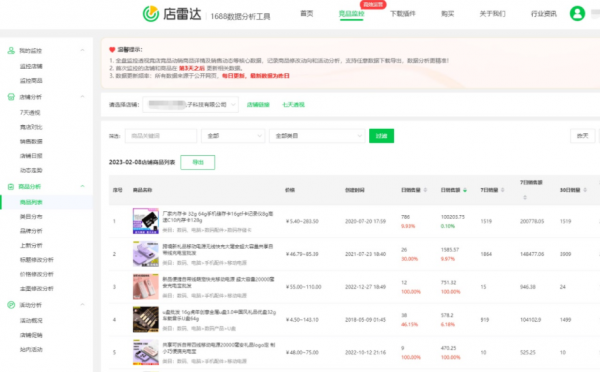This screenshot has height=372, width=600.
Task: Click the red badge above 竞品监控
Action: coord(373,5)
